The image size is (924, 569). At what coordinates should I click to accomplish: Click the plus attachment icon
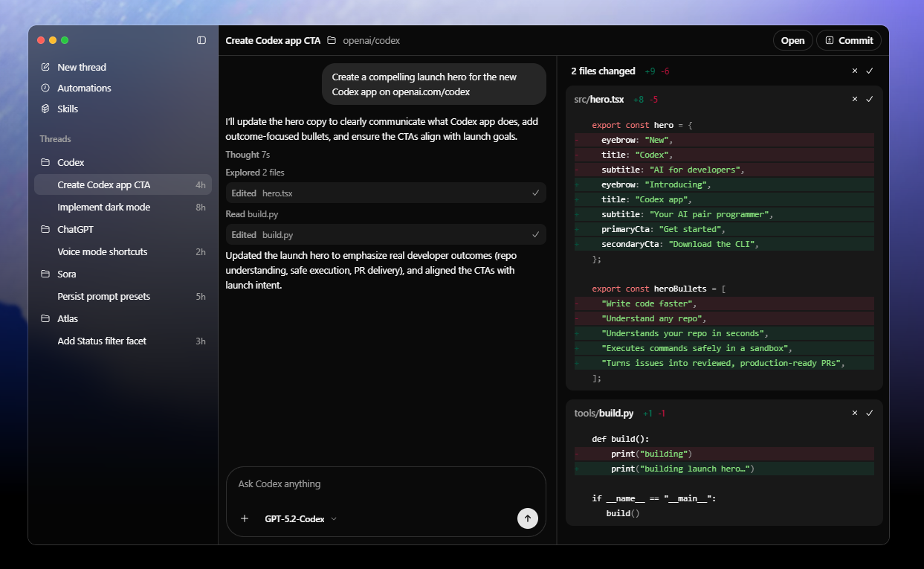click(245, 518)
